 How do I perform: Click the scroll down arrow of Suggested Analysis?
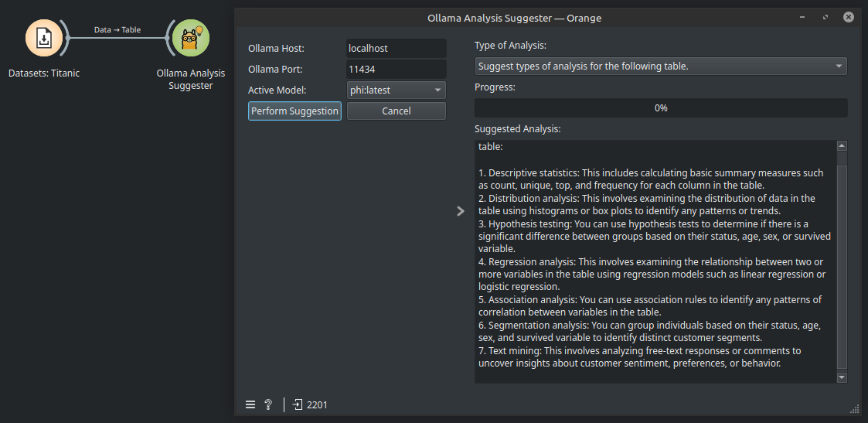click(842, 377)
